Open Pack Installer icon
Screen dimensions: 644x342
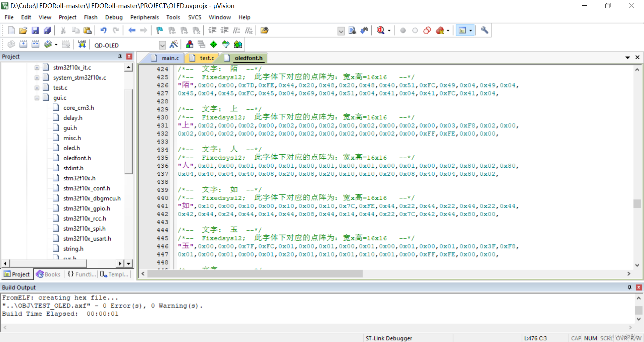[x=238, y=44]
